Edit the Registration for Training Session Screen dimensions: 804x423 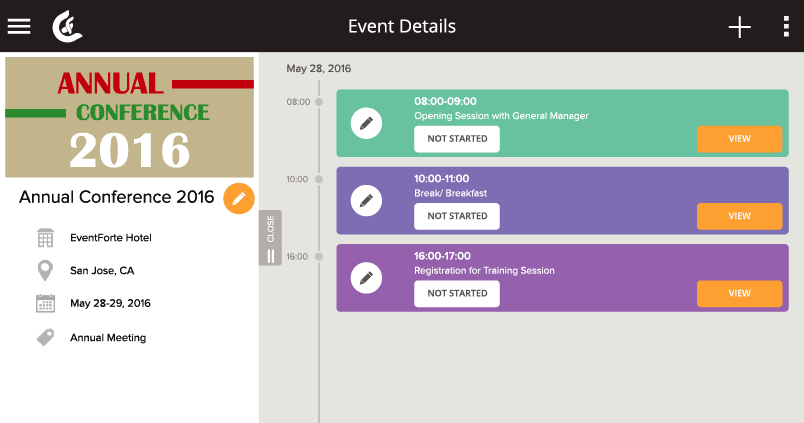click(x=366, y=278)
